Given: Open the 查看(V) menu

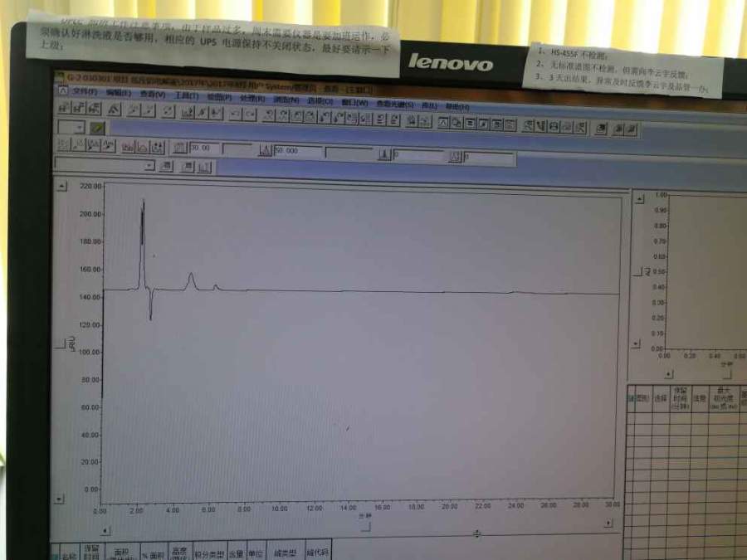Looking at the screenshot, I should [x=153, y=95].
